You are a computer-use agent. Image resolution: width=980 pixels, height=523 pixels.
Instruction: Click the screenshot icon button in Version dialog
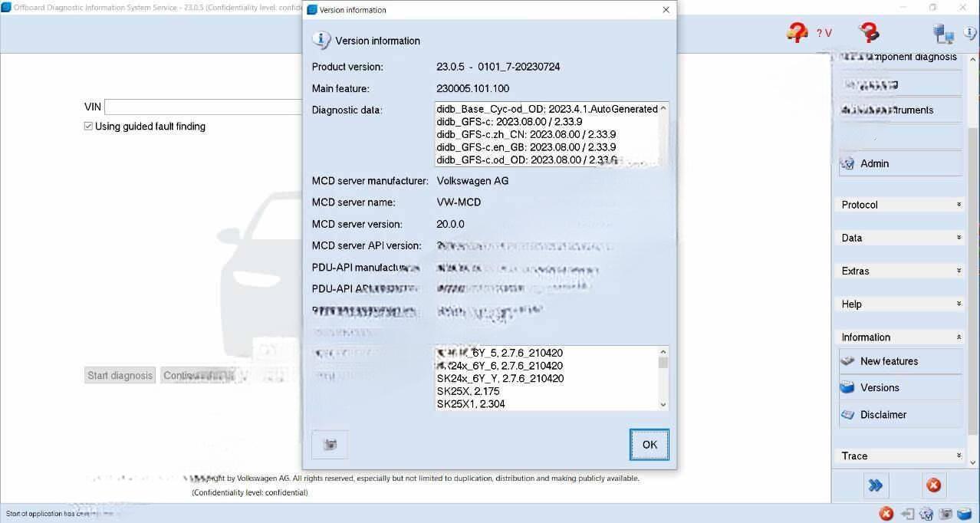[x=330, y=444]
